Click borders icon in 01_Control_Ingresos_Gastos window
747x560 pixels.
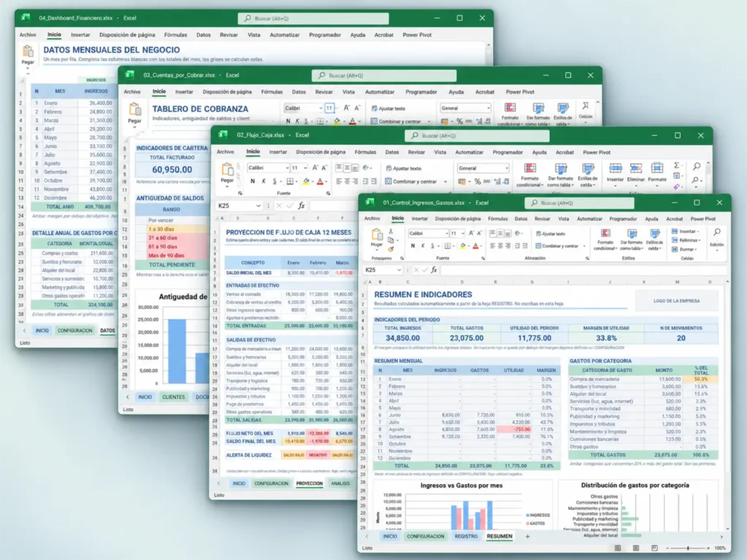(447, 246)
